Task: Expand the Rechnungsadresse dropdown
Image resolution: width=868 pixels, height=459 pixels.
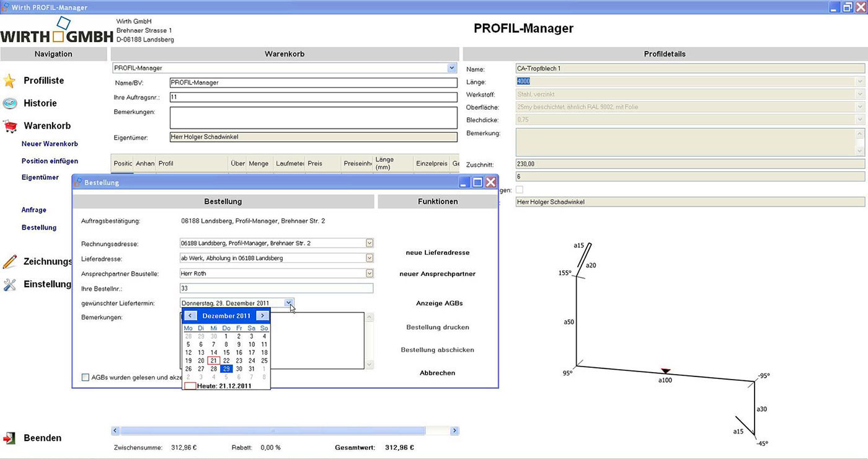Action: pyautogui.click(x=370, y=243)
